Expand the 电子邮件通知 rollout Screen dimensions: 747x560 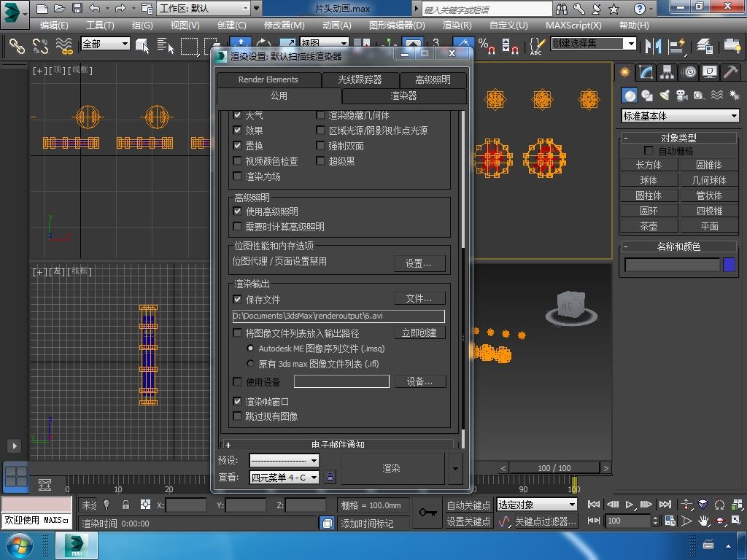339,444
